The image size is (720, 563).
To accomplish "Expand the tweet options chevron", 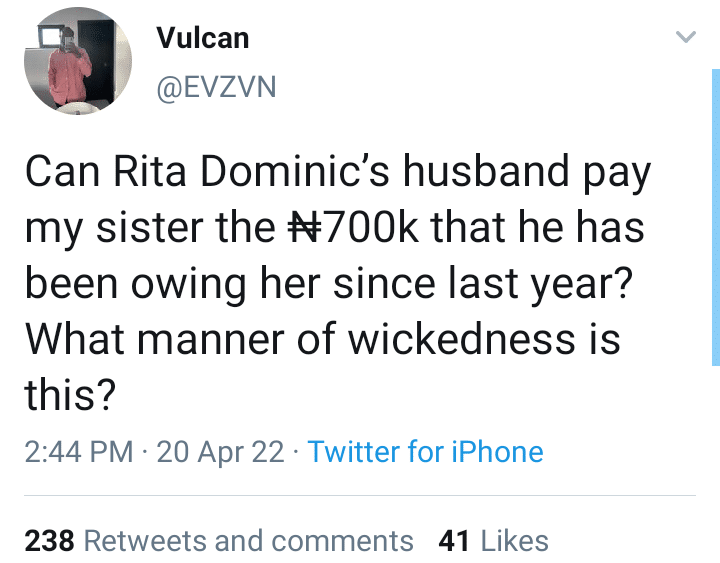I will coord(685,38).
